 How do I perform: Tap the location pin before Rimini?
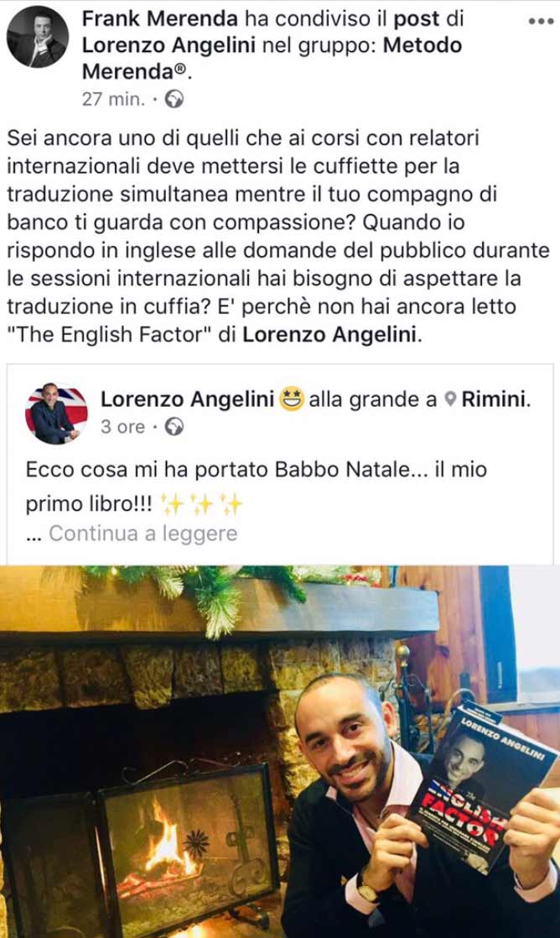[451, 399]
